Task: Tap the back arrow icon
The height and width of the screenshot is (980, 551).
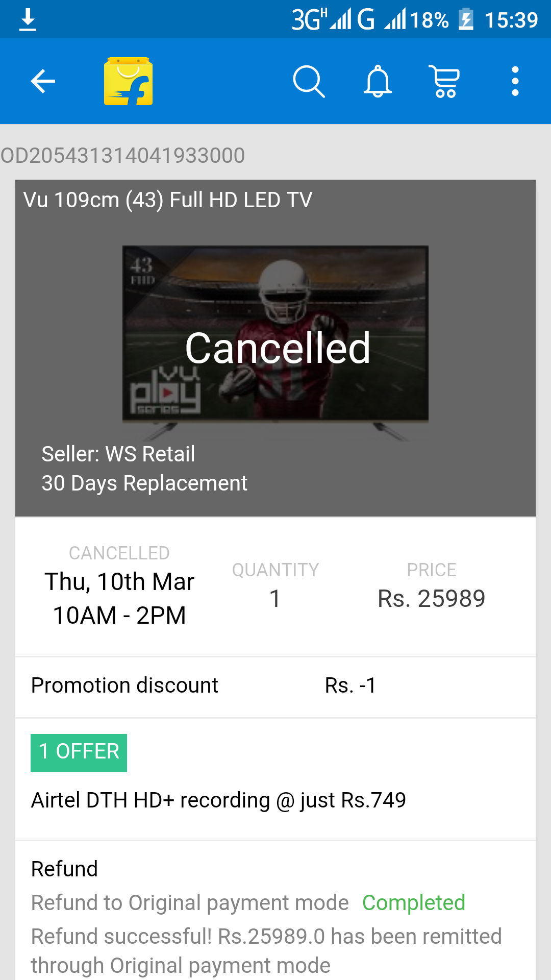Action: point(43,81)
